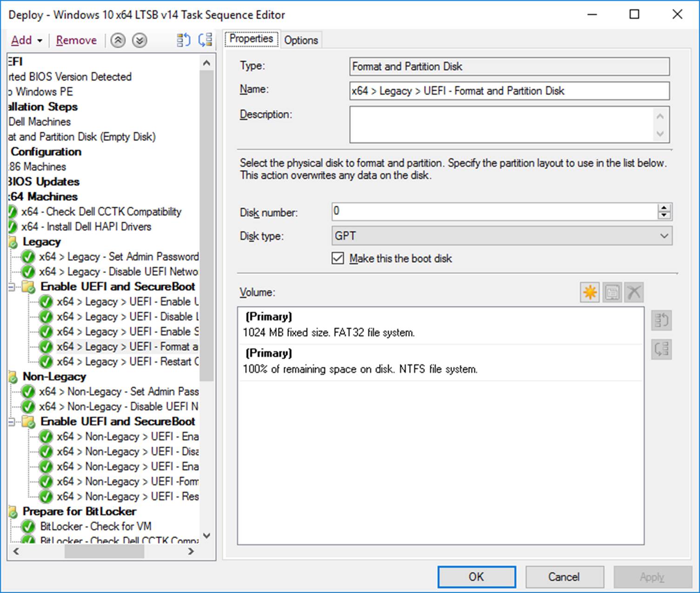This screenshot has width=700, height=593.
Task: Select BitLocker - Check for VM step
Action: point(96,526)
